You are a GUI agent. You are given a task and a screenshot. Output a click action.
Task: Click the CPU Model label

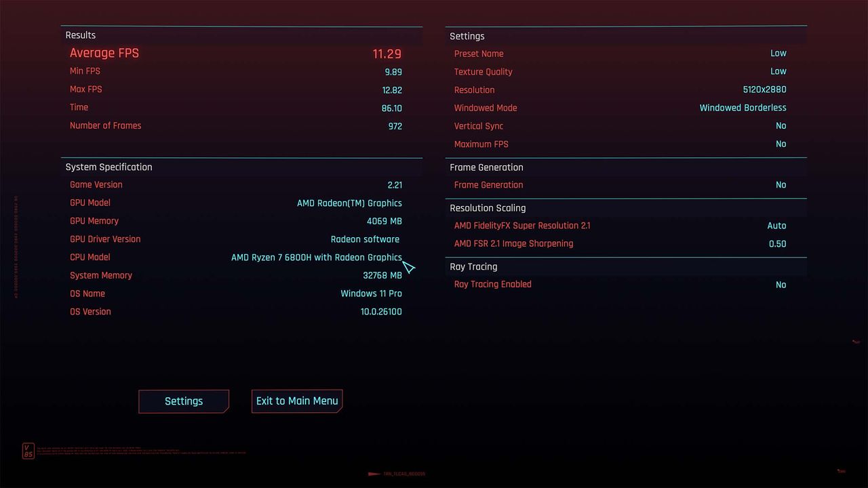(x=90, y=258)
